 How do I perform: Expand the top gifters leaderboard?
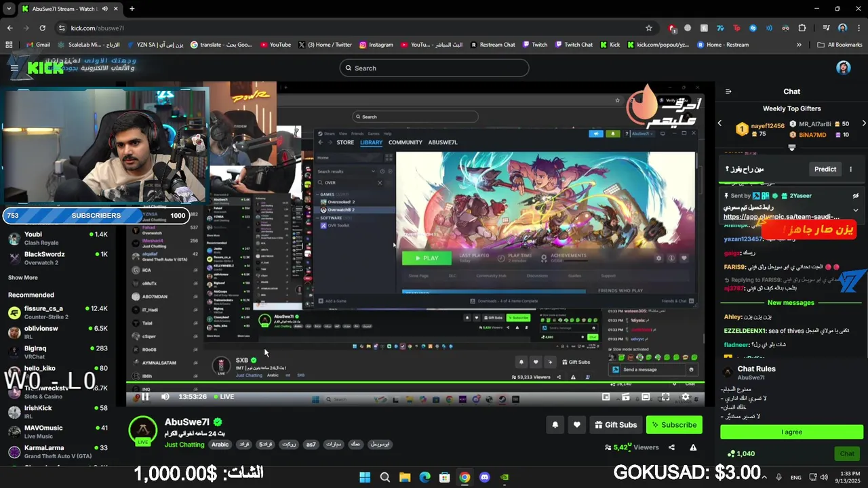coord(791,148)
